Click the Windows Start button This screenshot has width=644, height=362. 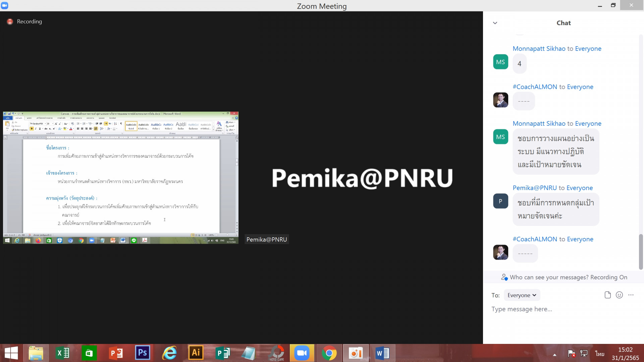(11, 353)
